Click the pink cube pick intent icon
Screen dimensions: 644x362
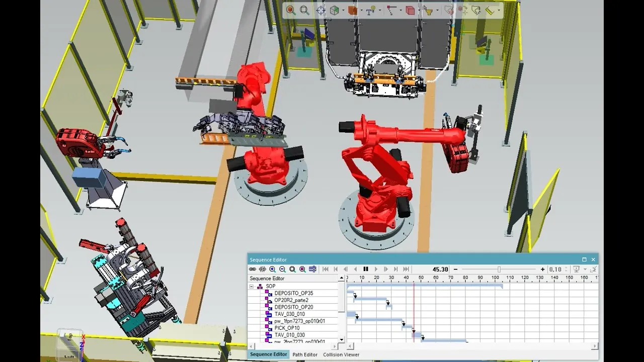point(410,10)
